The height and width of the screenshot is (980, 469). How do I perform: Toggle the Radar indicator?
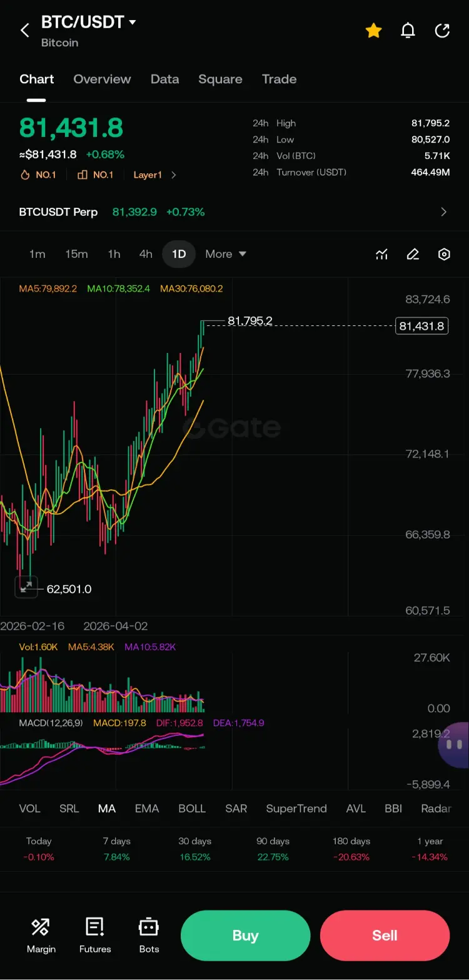click(436, 809)
